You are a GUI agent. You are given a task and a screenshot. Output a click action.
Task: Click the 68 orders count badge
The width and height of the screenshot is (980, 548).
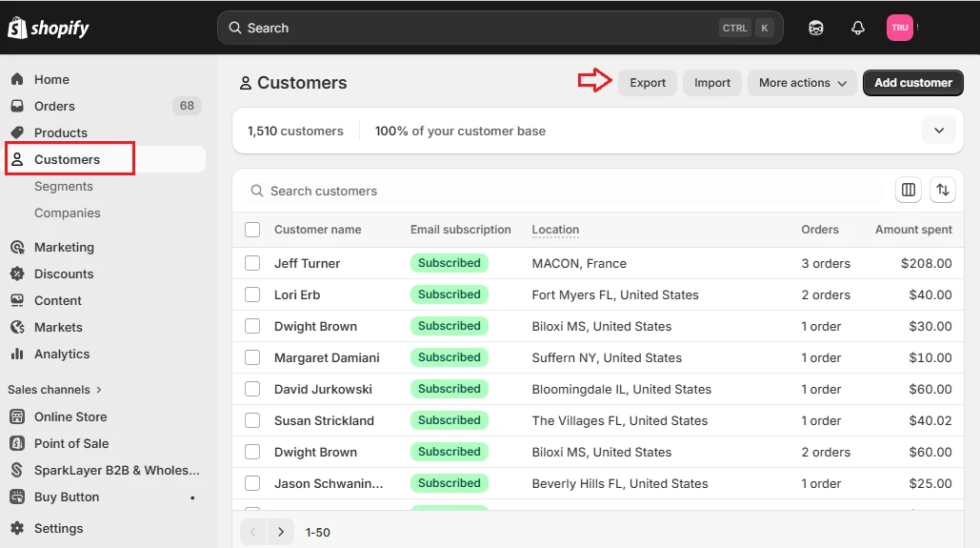(187, 106)
